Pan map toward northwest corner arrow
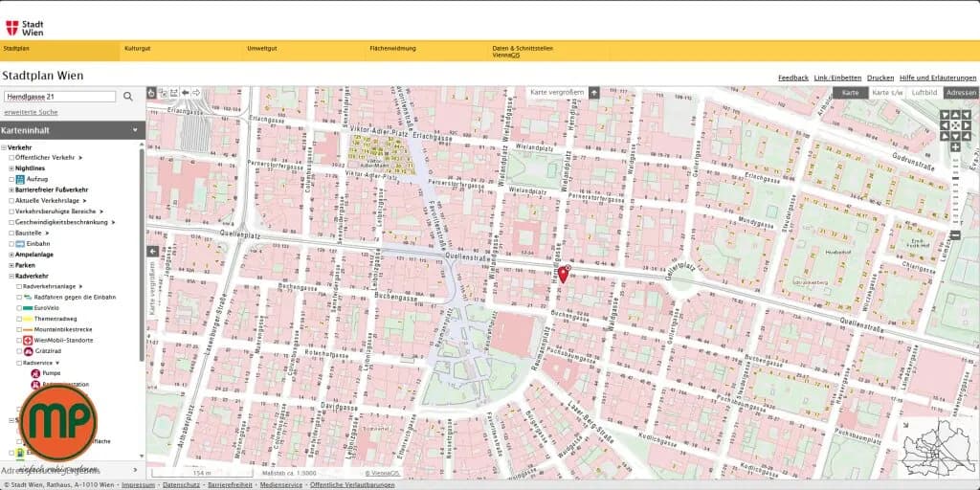The image size is (980, 490). [945, 115]
